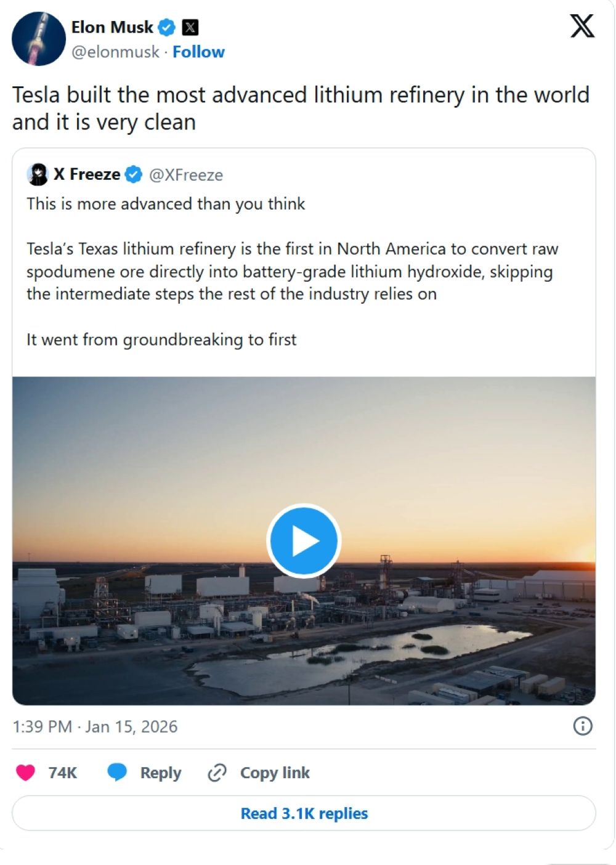Open the Elon Musk display name
This screenshot has height=865, width=616.
(x=112, y=27)
